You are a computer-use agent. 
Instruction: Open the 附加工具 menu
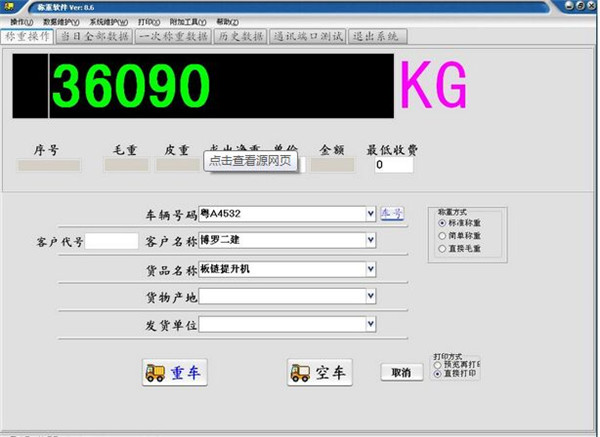(x=188, y=22)
